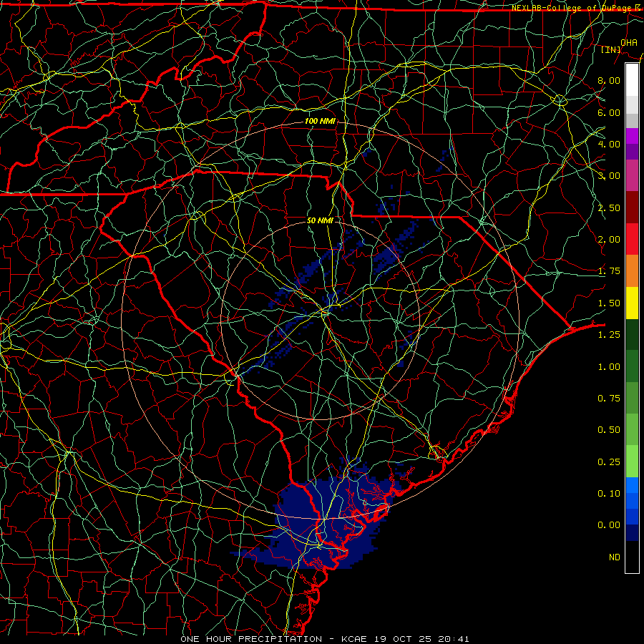Click the 1.00 legend value
The height and width of the screenshot is (644, 644).
click(x=609, y=367)
